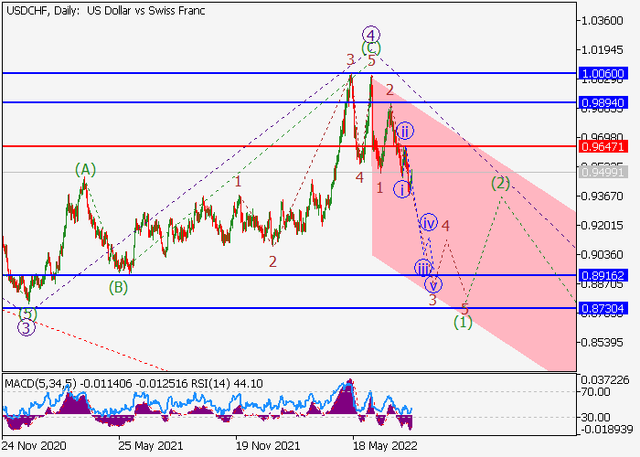
Task: Click the green (2) forecast label
Action: click(501, 183)
